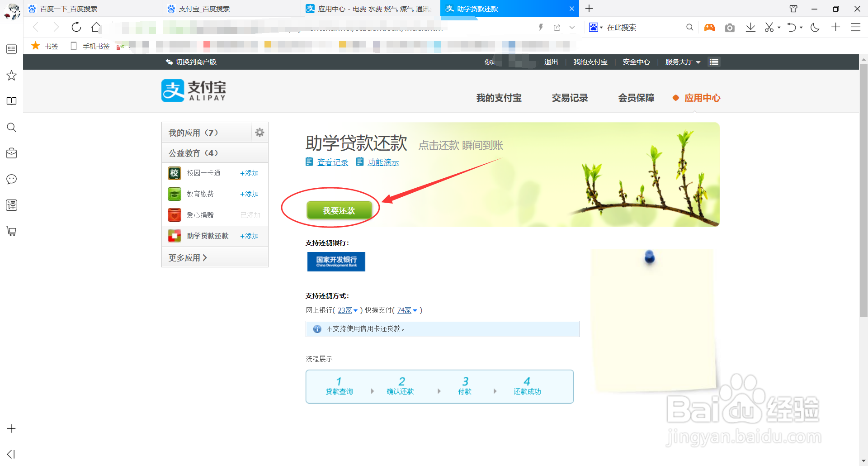Add 教育缴费 app with +添加
Screen dimensions: 868x466
250,194
